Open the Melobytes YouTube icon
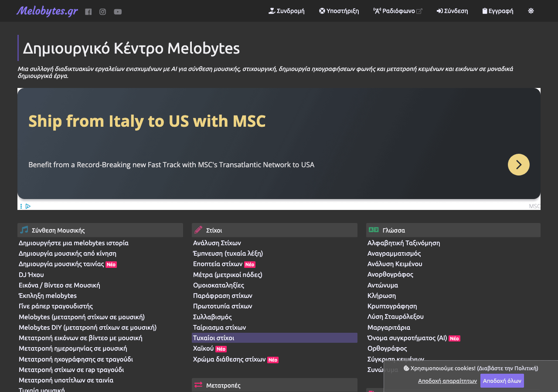Viewport: 558px width, 392px height. pos(118,12)
